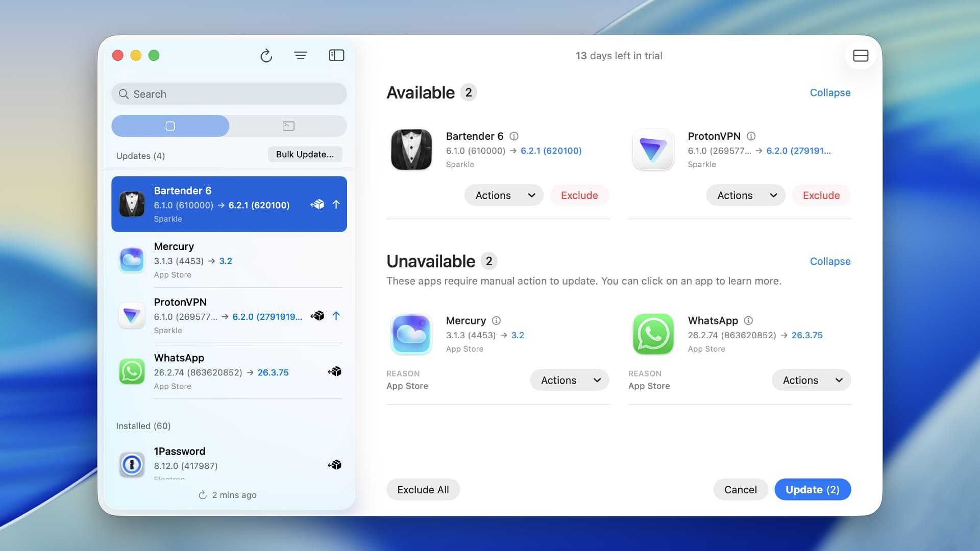
Task: Open the Actions dropdown for ProtonVPN
Action: pos(745,195)
